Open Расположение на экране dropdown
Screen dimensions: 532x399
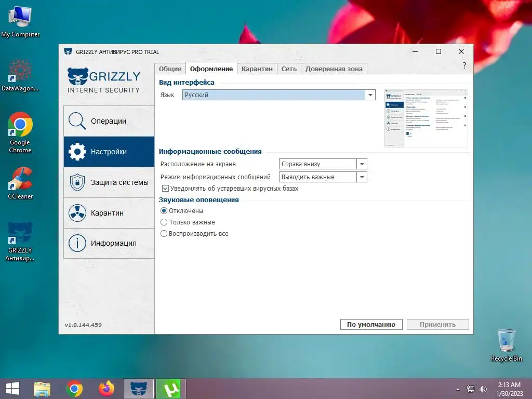coord(323,164)
